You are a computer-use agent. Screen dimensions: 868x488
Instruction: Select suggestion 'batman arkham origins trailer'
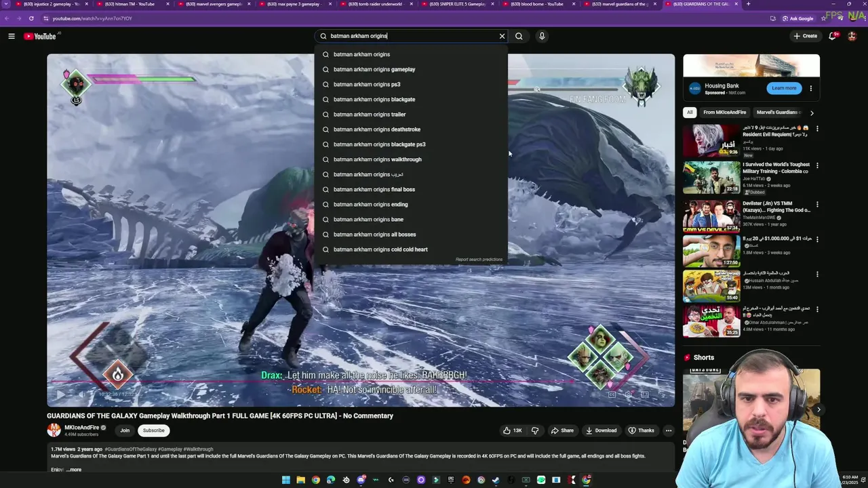(411, 115)
